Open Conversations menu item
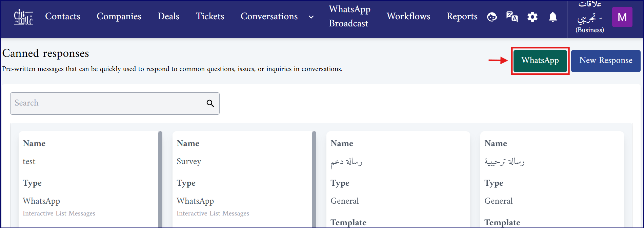This screenshot has height=228, width=644. 269,16
